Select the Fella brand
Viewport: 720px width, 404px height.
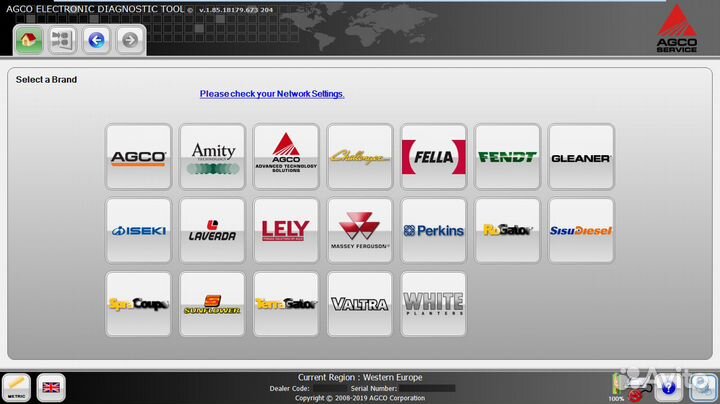(434, 157)
